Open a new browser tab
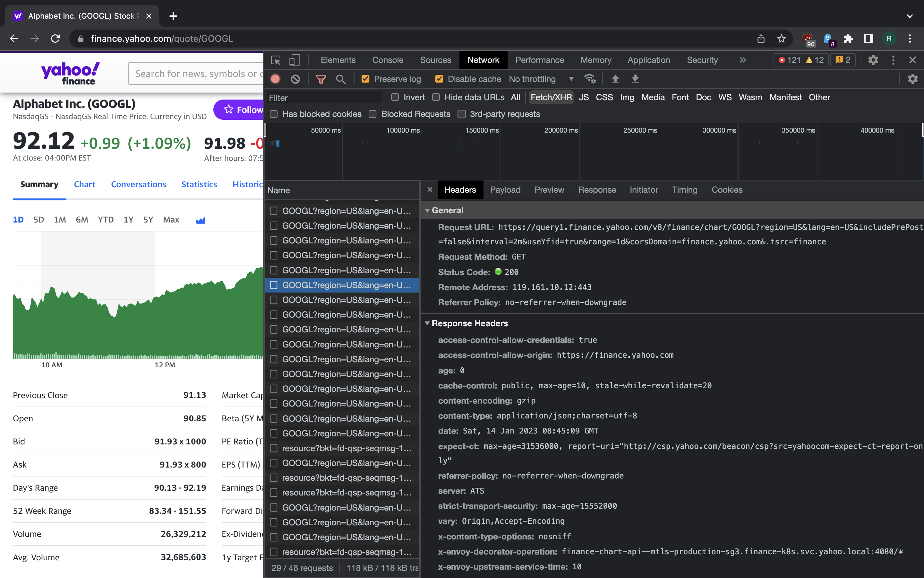Image resolution: width=924 pixels, height=578 pixels. click(x=173, y=16)
